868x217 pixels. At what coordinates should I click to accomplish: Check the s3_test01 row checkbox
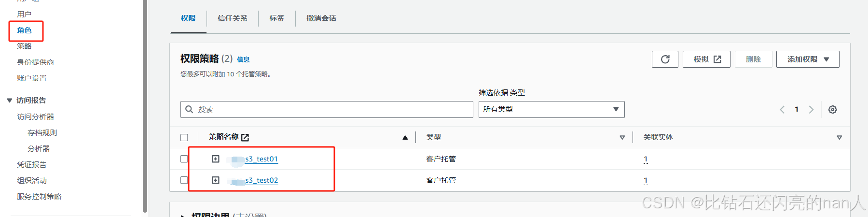pyautogui.click(x=184, y=159)
